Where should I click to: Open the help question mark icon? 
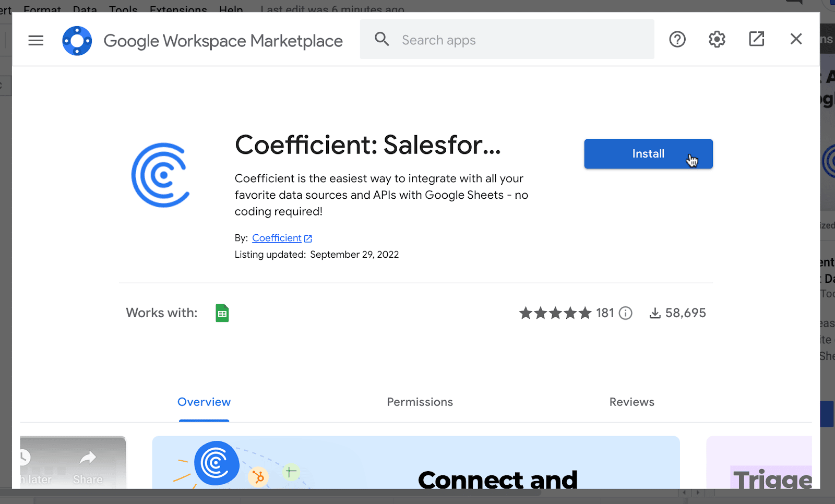tap(677, 39)
